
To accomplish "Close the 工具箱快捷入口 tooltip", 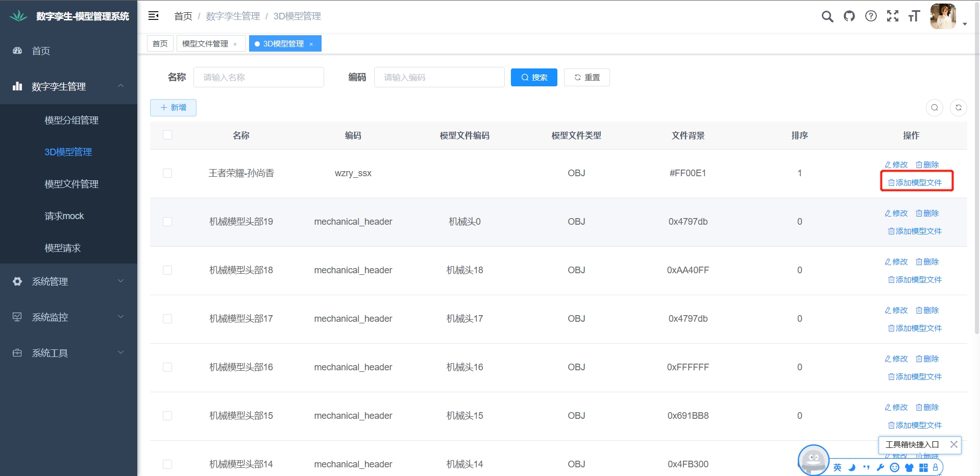I will [x=953, y=444].
